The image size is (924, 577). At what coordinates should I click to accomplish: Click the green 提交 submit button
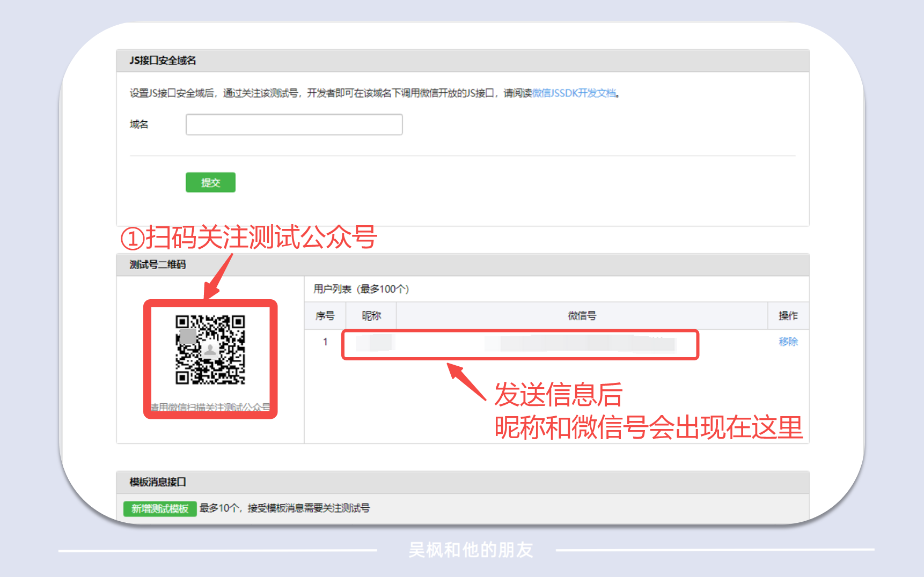click(210, 182)
